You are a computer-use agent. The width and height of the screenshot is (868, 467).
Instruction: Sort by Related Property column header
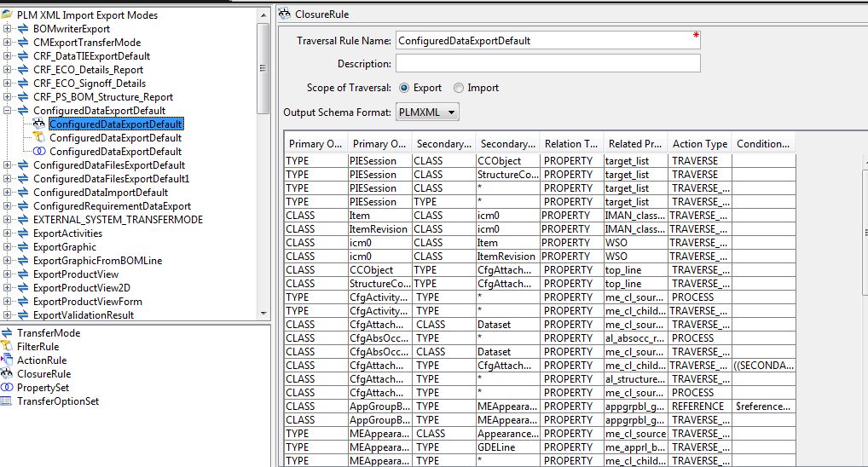pyautogui.click(x=635, y=144)
